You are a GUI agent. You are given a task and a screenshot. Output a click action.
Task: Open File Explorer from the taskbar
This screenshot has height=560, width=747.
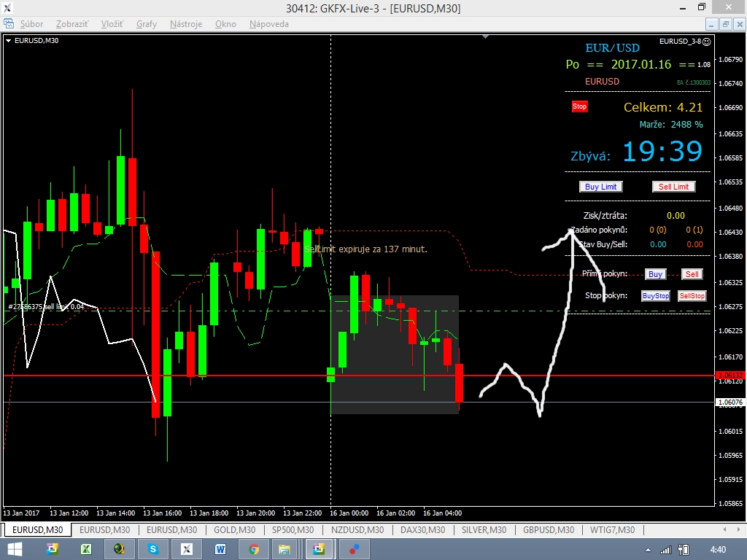click(285, 550)
